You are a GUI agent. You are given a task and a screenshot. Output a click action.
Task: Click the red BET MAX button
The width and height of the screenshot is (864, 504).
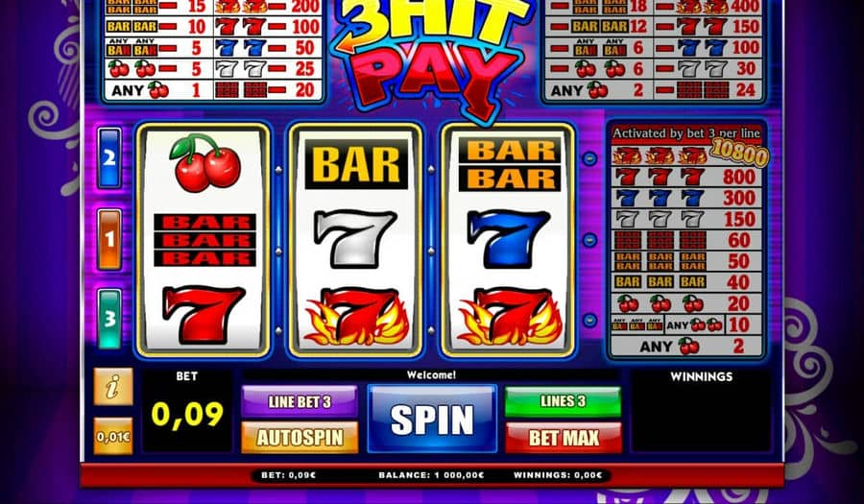pyautogui.click(x=563, y=438)
